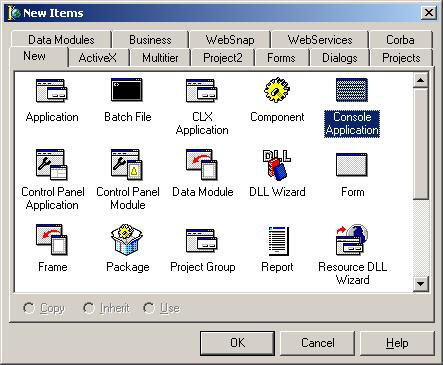
Task: Select the Report page icon
Action: [278, 241]
